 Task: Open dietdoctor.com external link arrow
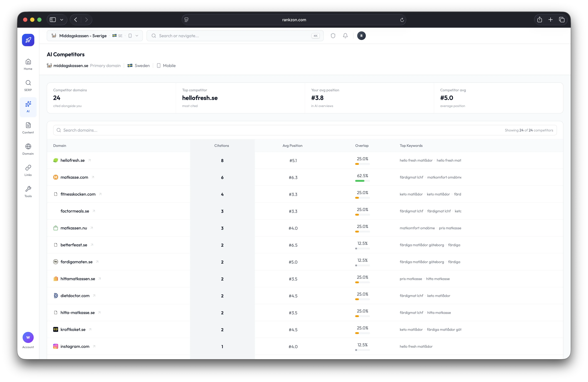(x=94, y=296)
